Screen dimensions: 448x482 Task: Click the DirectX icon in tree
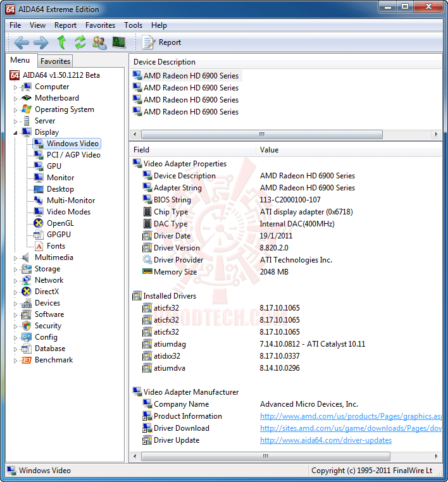click(27, 292)
